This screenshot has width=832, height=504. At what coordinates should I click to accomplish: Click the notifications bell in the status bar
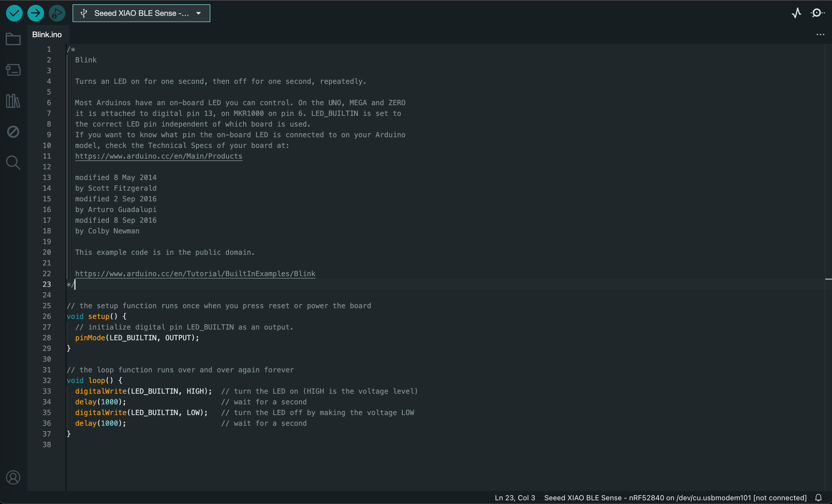click(x=818, y=498)
